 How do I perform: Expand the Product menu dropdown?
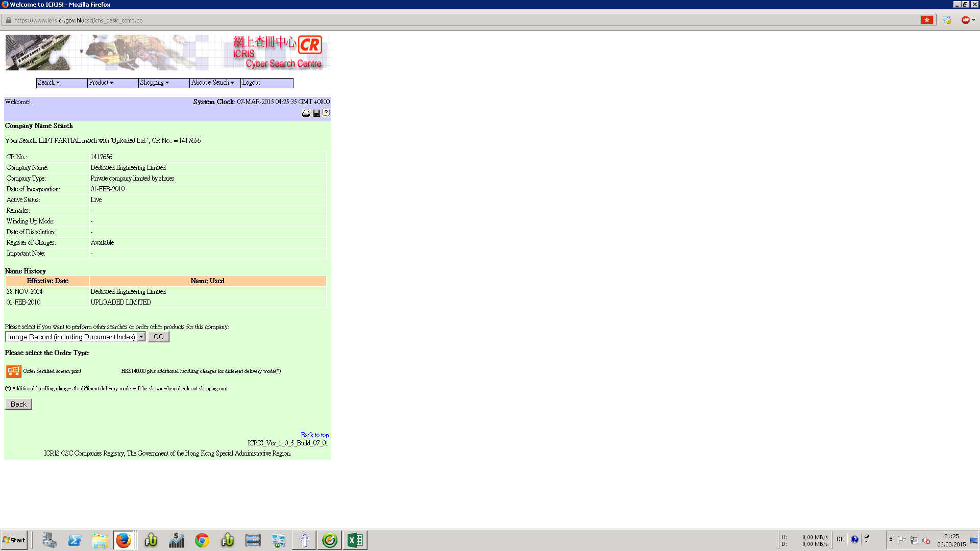click(x=101, y=83)
